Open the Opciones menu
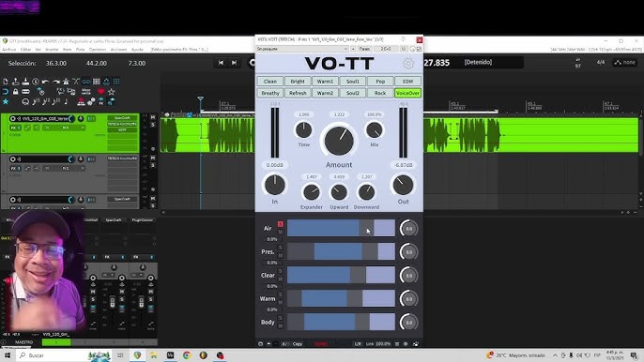The height and width of the screenshot is (362, 644). coord(98,50)
